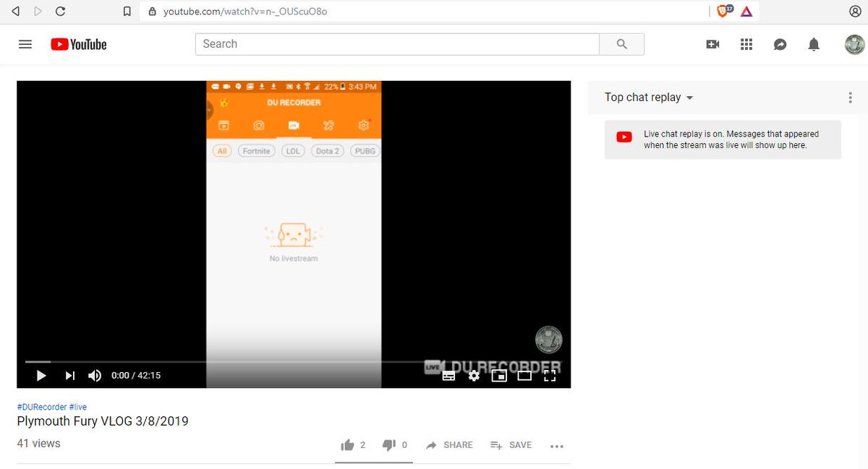Click the browser address bar URL
Image resolution: width=868 pixels, height=469 pixels.
coord(245,12)
